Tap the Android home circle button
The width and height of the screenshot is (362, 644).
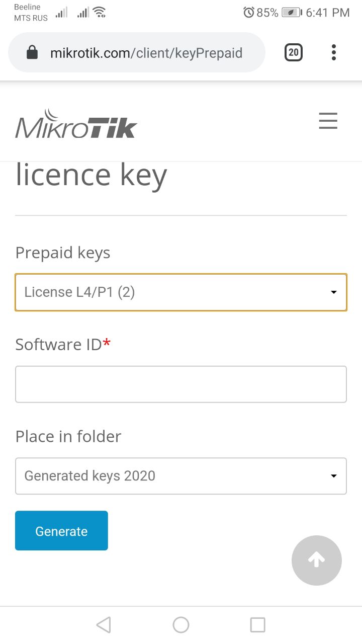pos(181,625)
